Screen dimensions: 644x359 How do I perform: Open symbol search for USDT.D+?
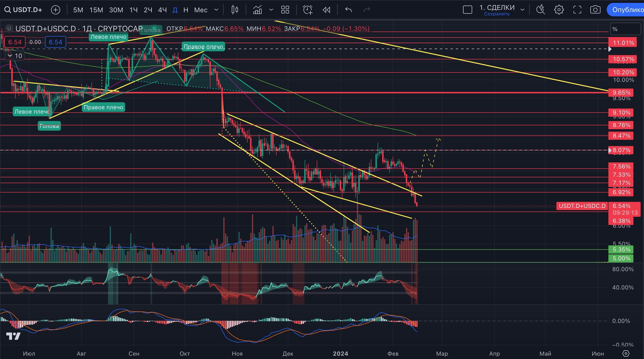(23, 10)
